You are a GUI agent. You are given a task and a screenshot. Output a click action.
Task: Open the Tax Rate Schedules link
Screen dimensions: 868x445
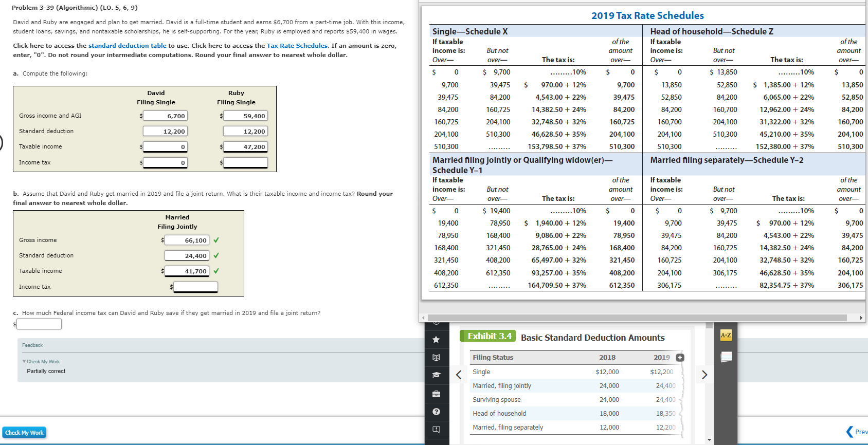pyautogui.click(x=297, y=46)
